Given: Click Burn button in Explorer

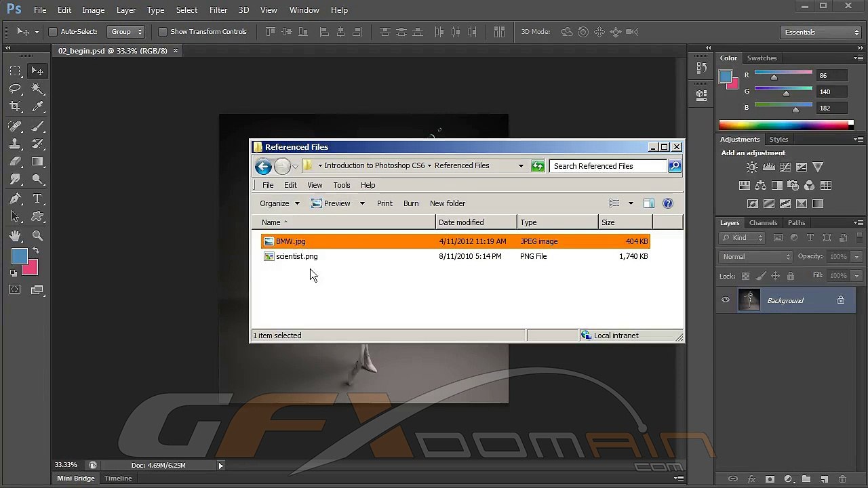Looking at the screenshot, I should coord(411,203).
